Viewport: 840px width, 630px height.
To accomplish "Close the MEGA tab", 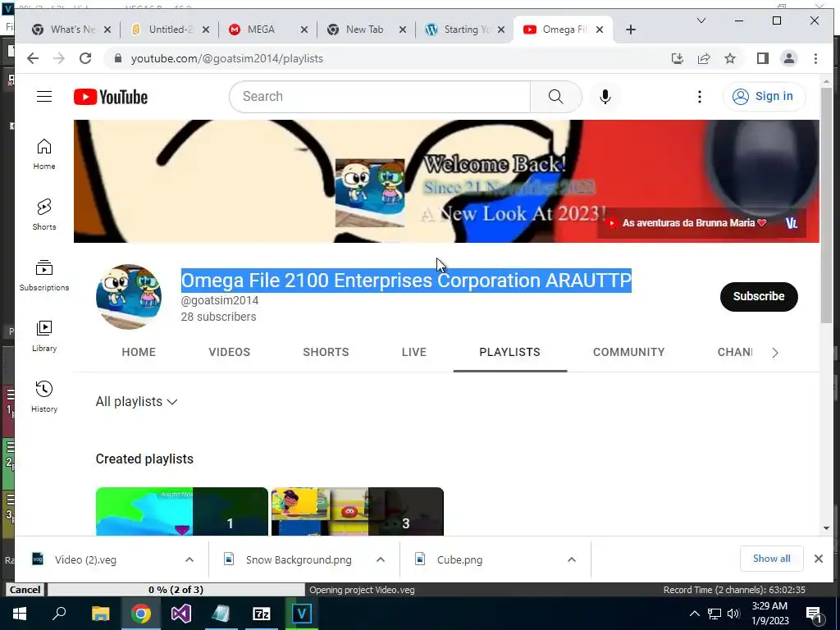I will [x=304, y=30].
